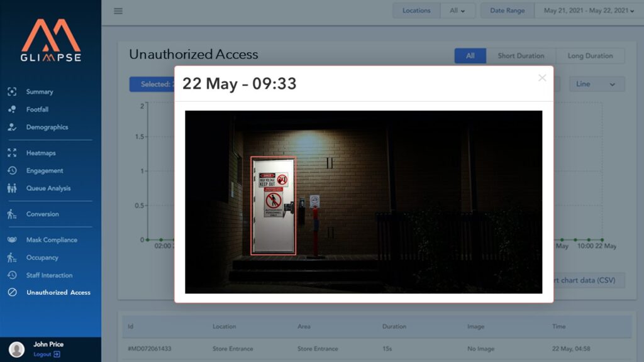644x362 pixels.
Task: Click the Heatmaps icon
Action: [12, 153]
